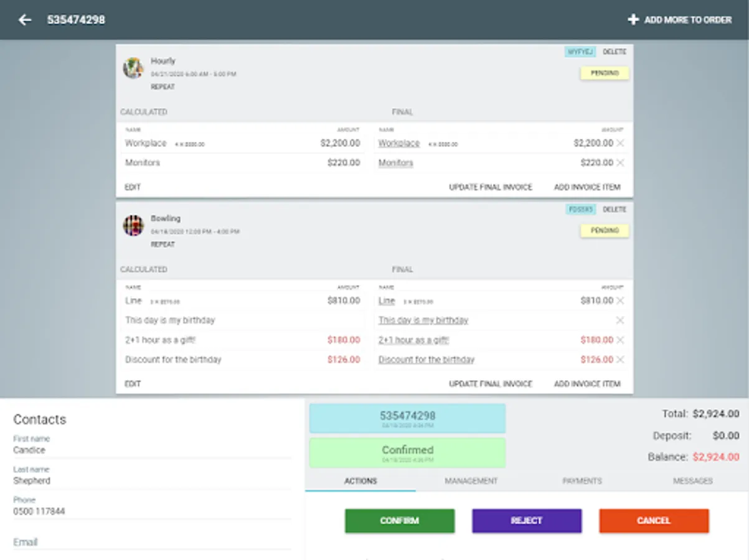
Task: Switch to the Actions tab
Action: 360,481
